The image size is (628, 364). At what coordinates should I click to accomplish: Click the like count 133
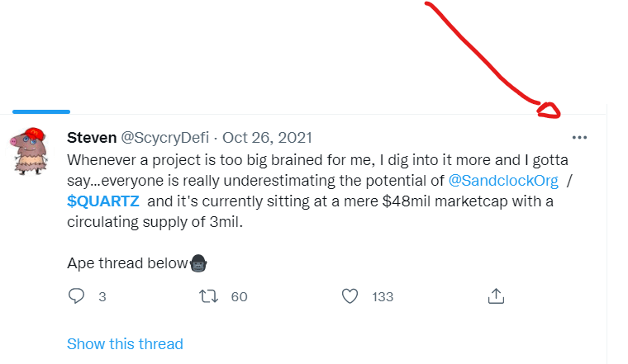[x=383, y=296]
